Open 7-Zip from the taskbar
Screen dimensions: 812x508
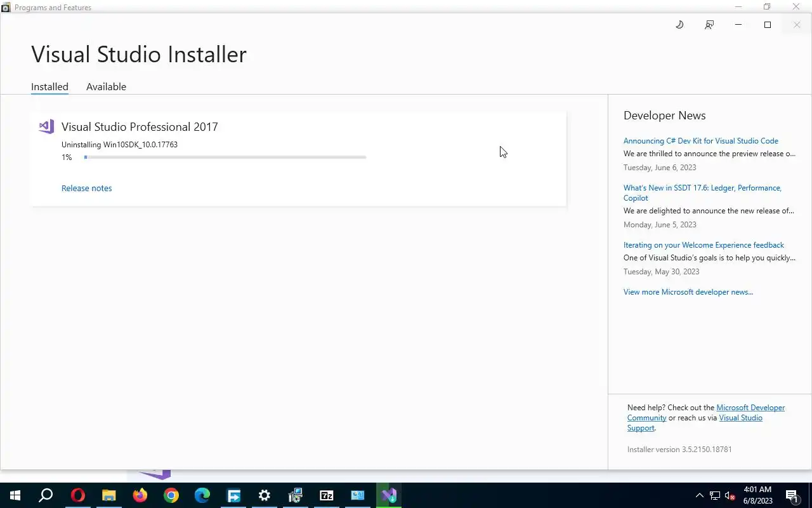click(327, 495)
